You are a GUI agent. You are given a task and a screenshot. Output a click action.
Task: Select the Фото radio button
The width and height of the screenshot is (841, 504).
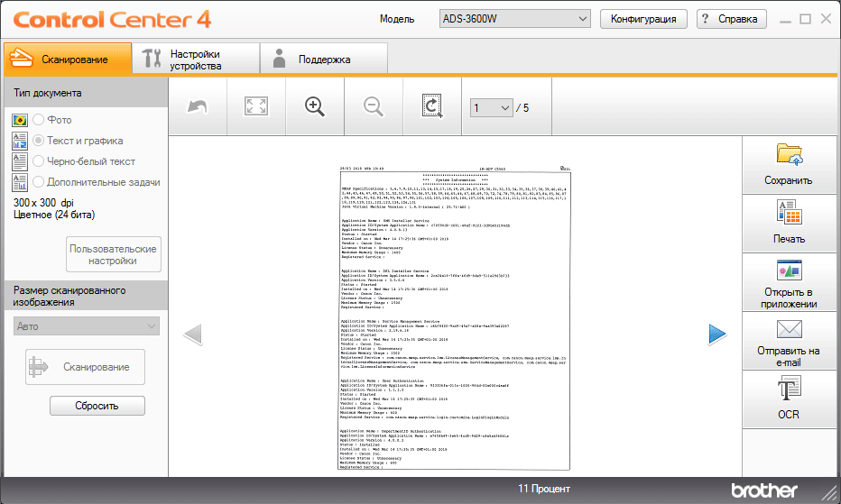(39, 120)
